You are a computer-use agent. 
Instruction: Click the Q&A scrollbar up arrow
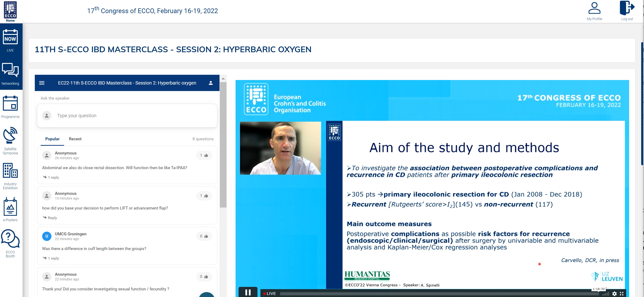tap(223, 78)
